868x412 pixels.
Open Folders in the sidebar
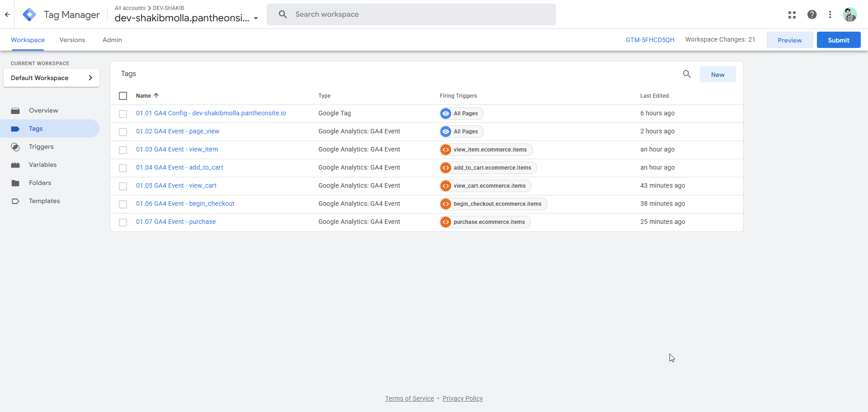click(x=40, y=183)
